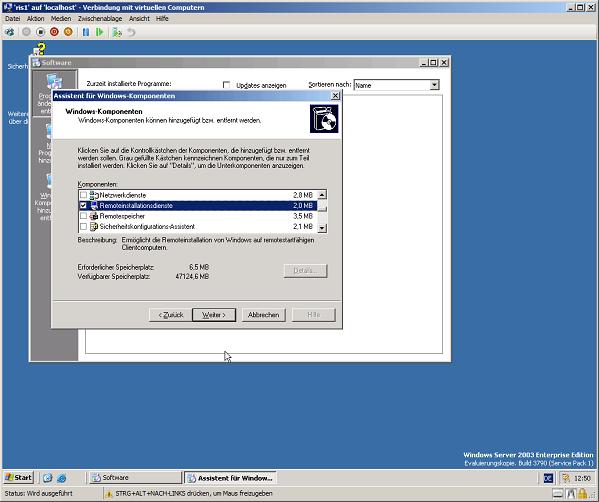
Task: Pause the virtual machine
Action: 86,32
